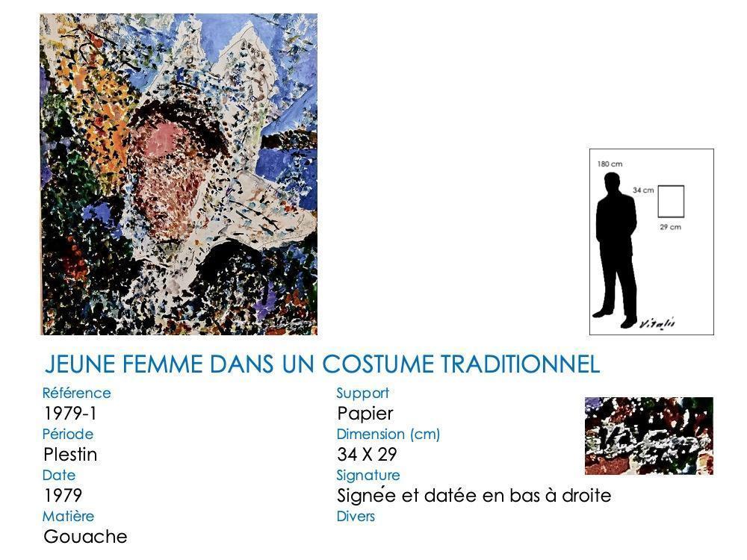Click the Support label
The width and height of the screenshot is (747, 560).
click(362, 393)
